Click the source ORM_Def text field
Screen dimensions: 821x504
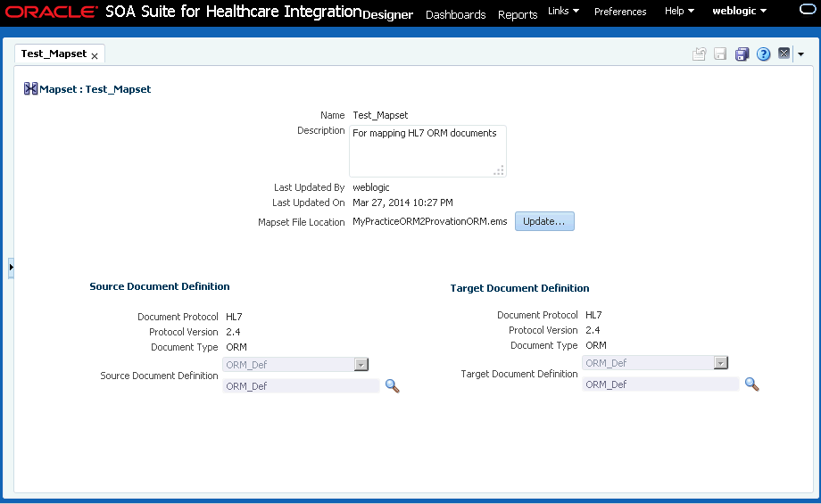point(301,386)
